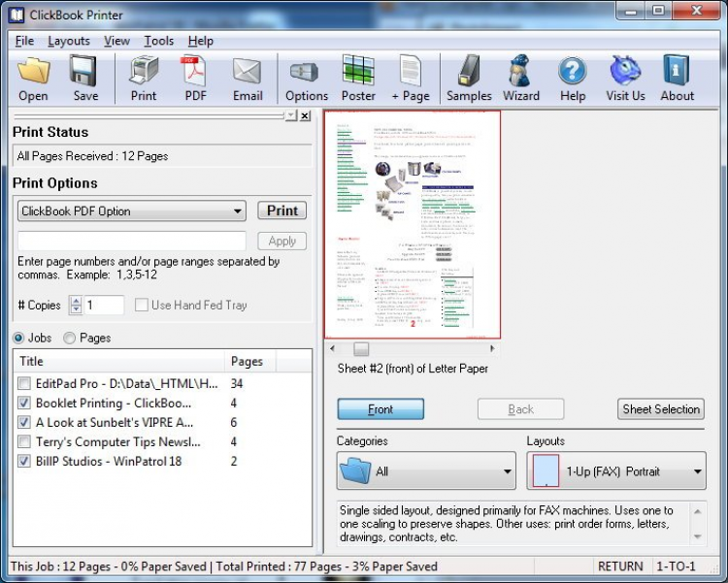Click the '1-TO-1' status bar entry
This screenshot has height=583, width=728.
pyautogui.click(x=676, y=567)
